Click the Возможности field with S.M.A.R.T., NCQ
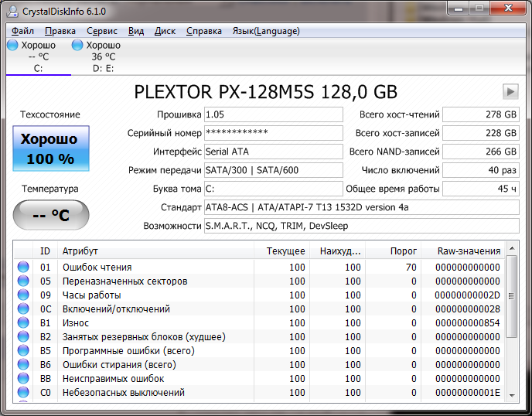Viewport: 532px width, 416px height. coord(362,226)
